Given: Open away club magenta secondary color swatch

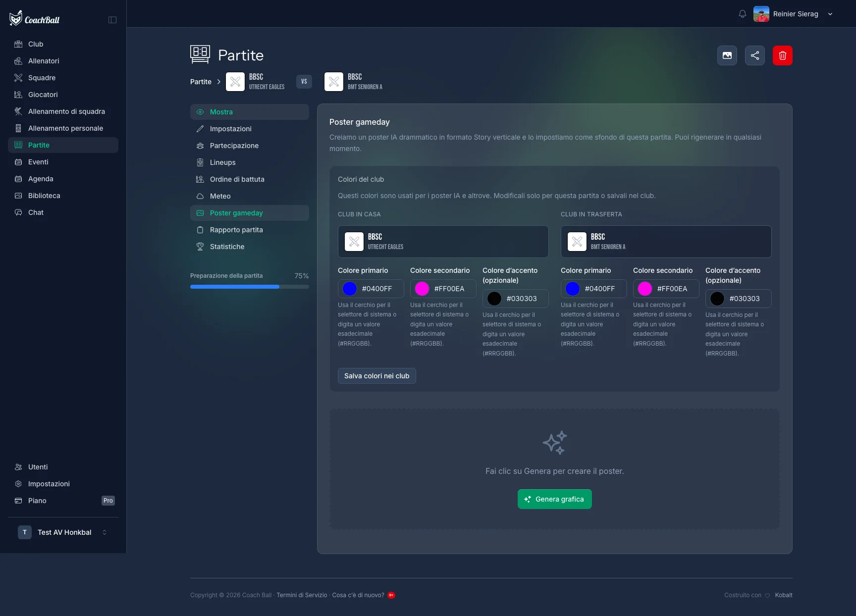Looking at the screenshot, I should tap(645, 289).
